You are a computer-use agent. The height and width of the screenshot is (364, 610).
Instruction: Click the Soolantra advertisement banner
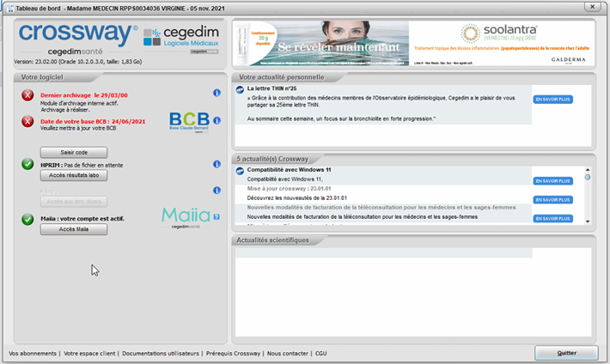(413, 43)
